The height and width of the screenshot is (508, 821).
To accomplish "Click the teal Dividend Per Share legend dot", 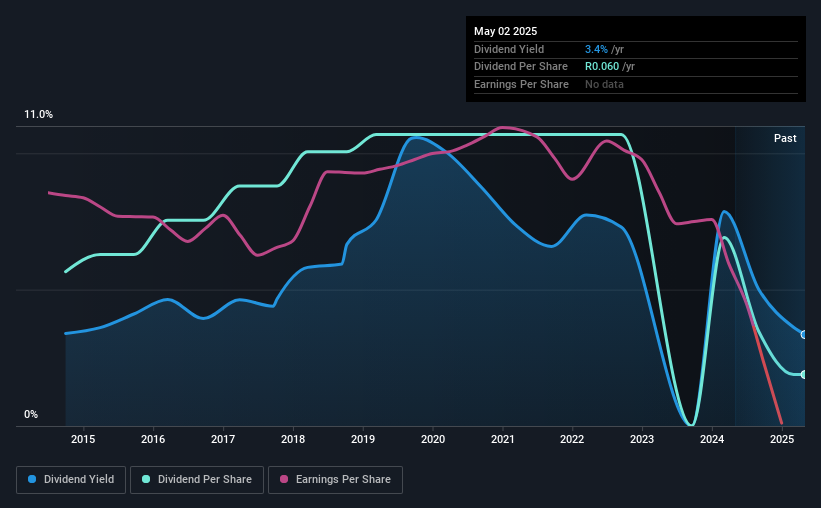I will pyautogui.click(x=146, y=479).
